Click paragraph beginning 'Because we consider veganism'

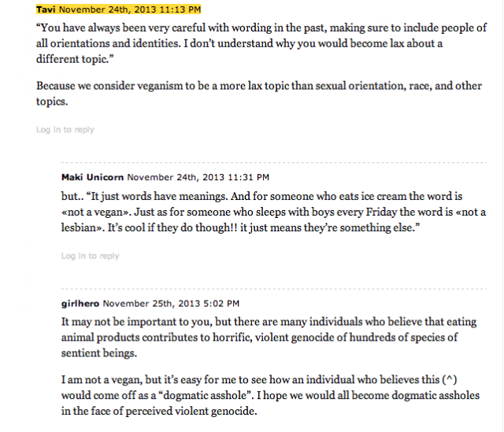pos(259,94)
